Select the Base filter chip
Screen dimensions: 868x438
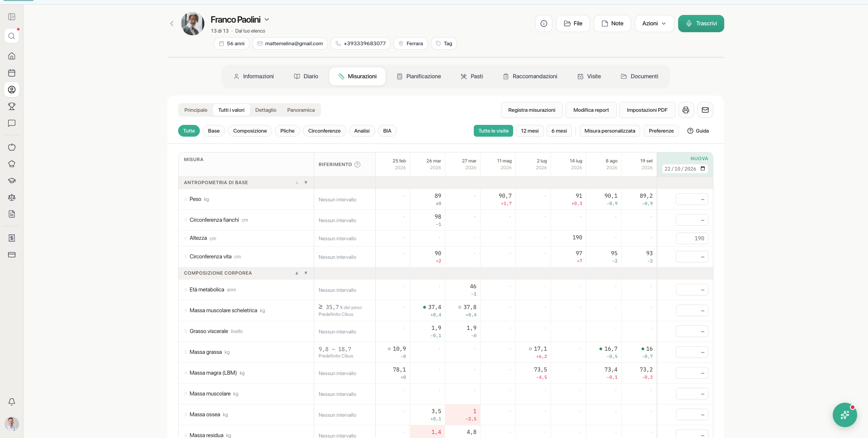[x=214, y=131]
